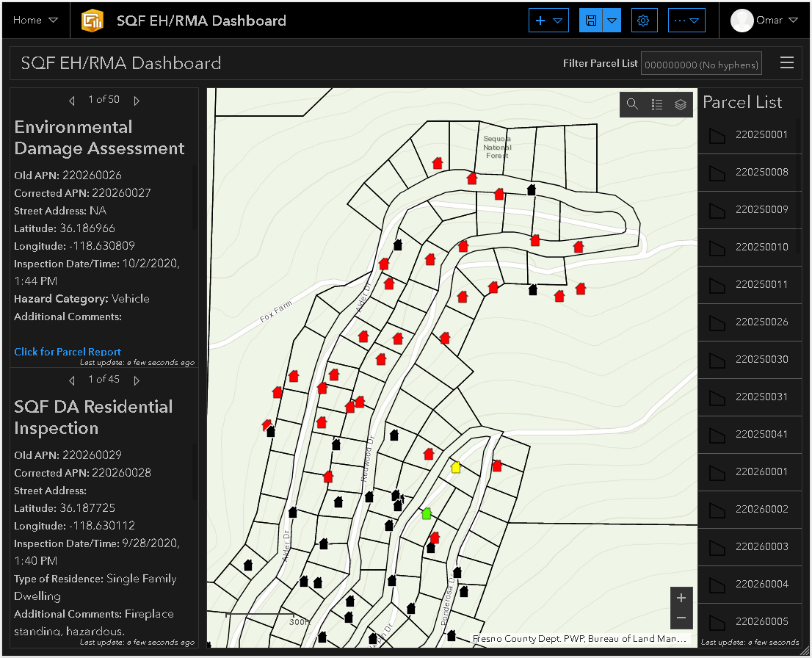The height and width of the screenshot is (658, 812).
Task: Click the Sequoia National Forest map label
Action: [497, 147]
